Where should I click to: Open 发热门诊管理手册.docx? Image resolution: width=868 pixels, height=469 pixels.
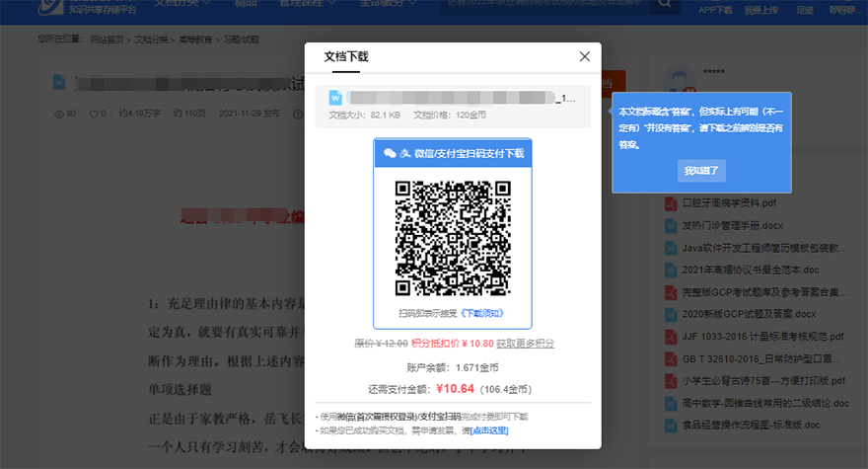click(732, 226)
